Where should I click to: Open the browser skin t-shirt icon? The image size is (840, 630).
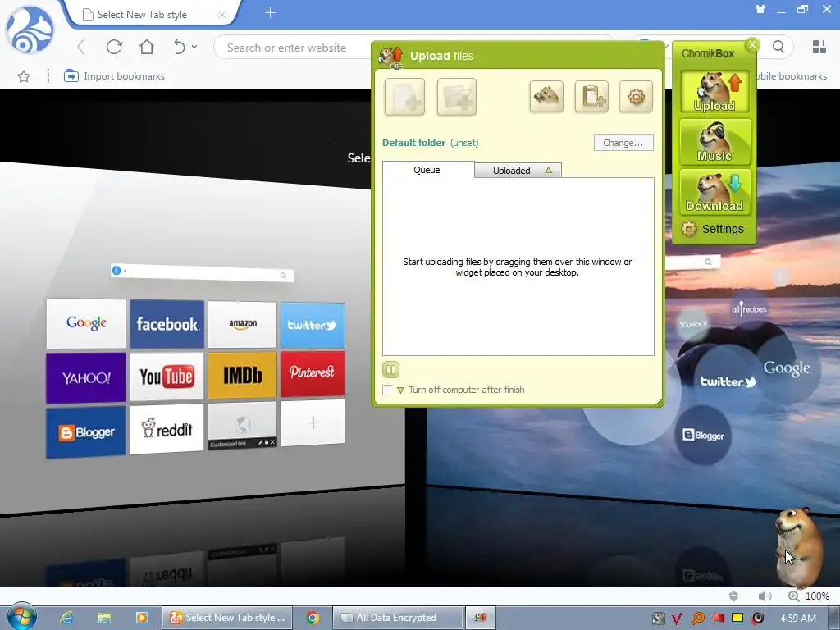(760, 9)
